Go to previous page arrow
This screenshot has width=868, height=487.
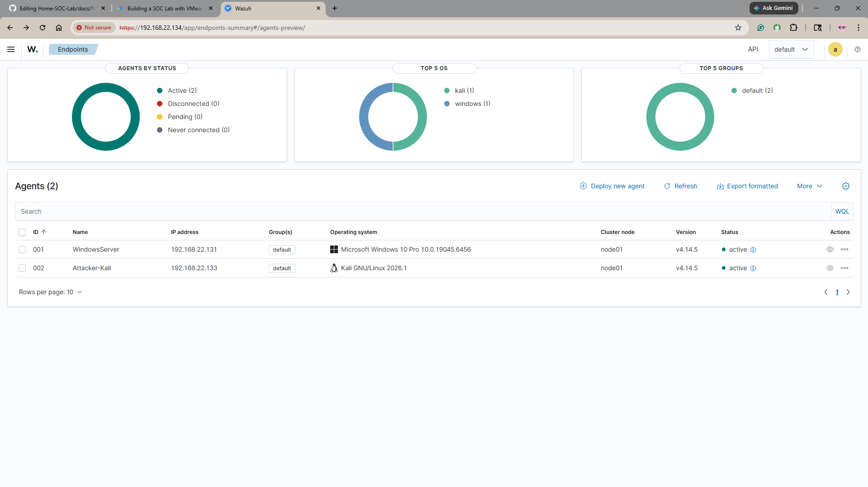coord(825,292)
